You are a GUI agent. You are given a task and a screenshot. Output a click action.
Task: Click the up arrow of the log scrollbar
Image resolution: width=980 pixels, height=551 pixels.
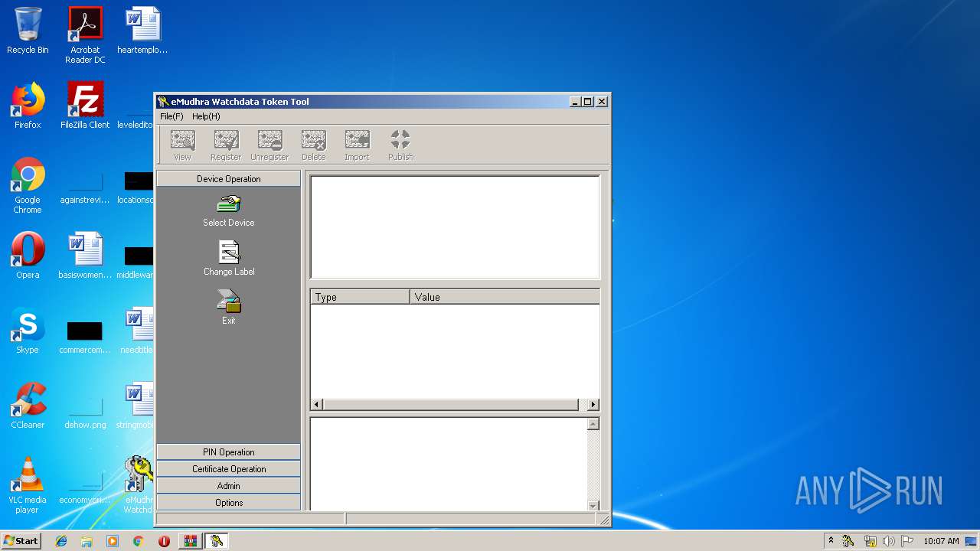(x=593, y=424)
